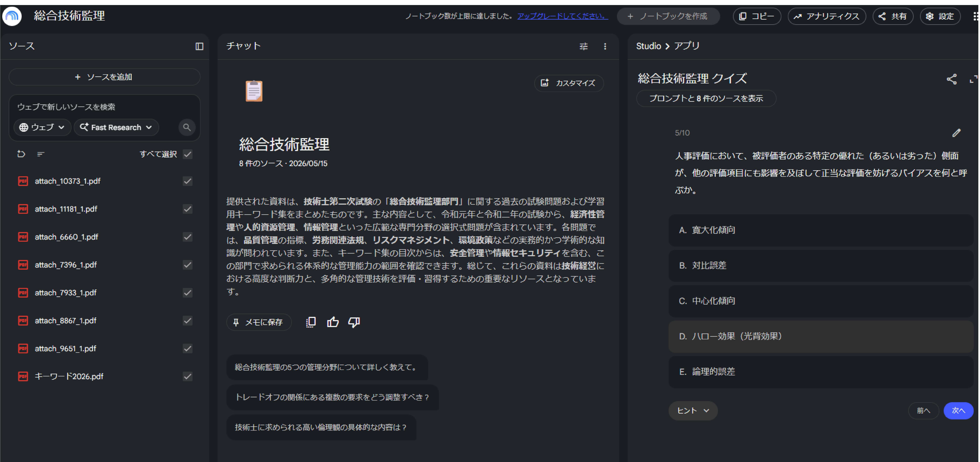Advance to next question with 次へ
Image resolution: width=980 pixels, height=462 pixels.
pos(958,411)
